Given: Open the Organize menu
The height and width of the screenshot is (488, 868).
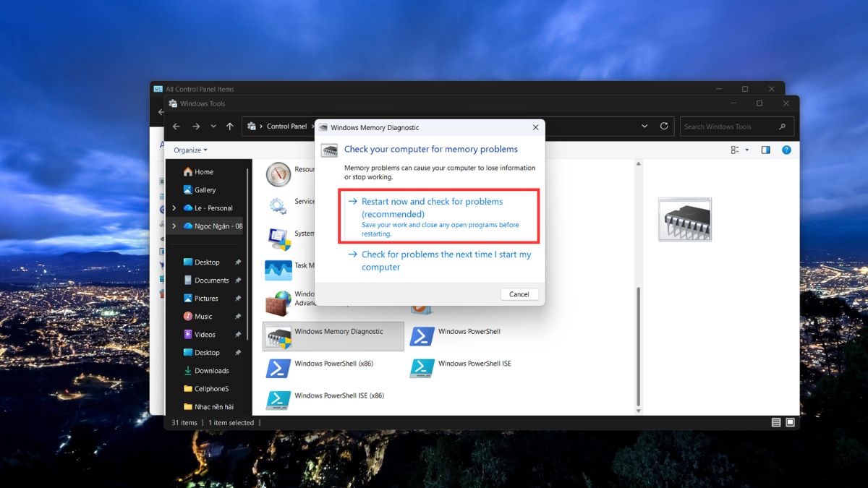Looking at the screenshot, I should pos(190,150).
